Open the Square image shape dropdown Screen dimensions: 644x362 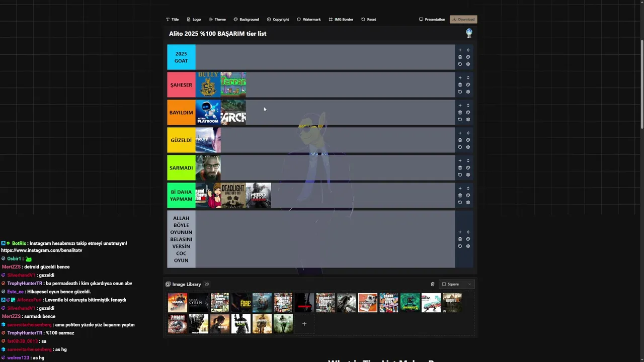coord(457,284)
